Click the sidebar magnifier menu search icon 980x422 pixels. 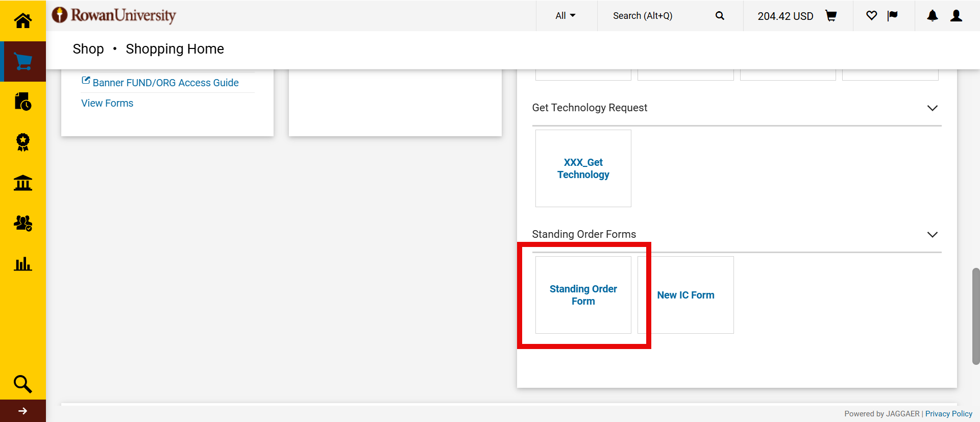coord(22,384)
